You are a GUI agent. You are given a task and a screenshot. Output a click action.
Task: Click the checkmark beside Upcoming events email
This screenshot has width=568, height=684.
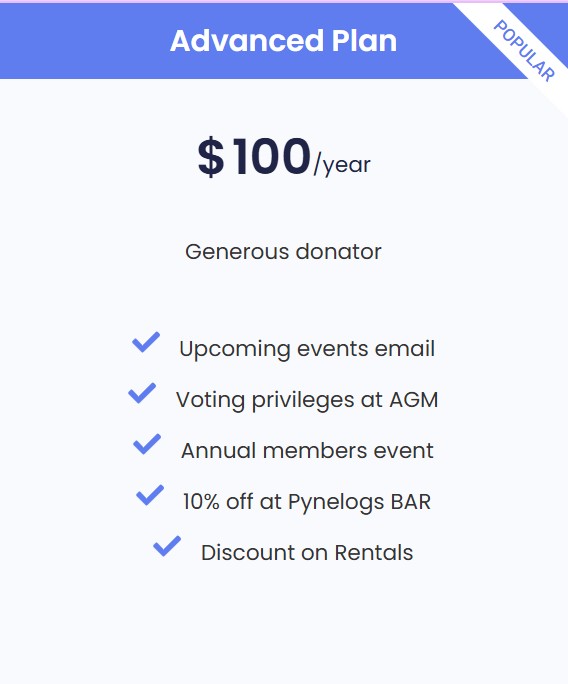point(146,342)
